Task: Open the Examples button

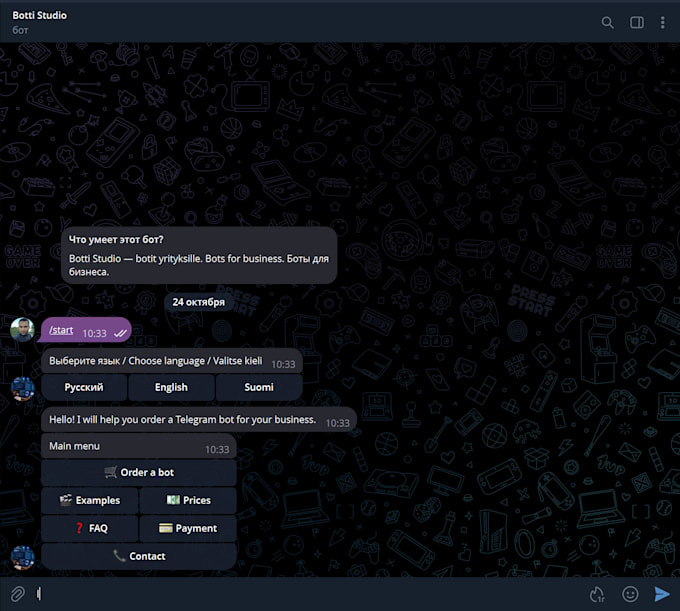Action: (90, 500)
